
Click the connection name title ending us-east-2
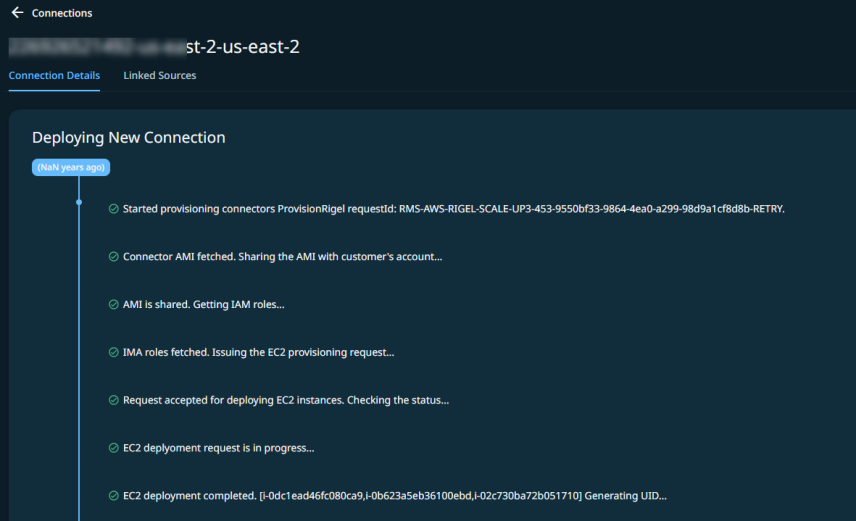154,47
